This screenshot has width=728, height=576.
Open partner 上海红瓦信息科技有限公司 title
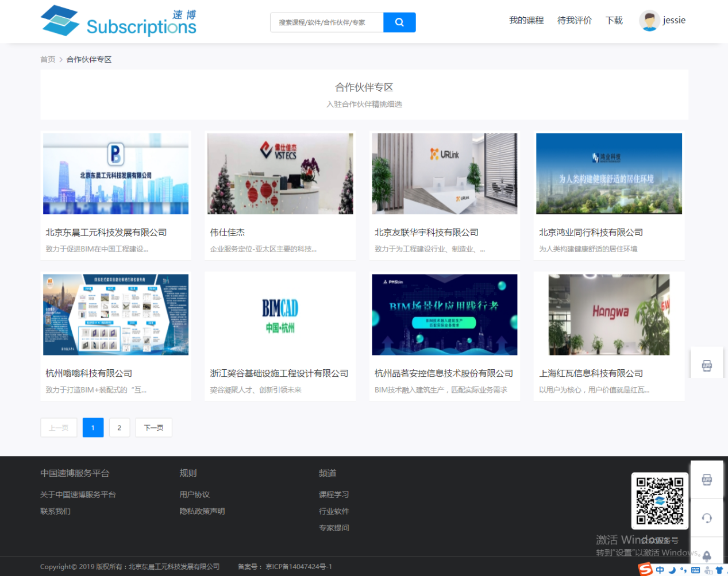(591, 373)
